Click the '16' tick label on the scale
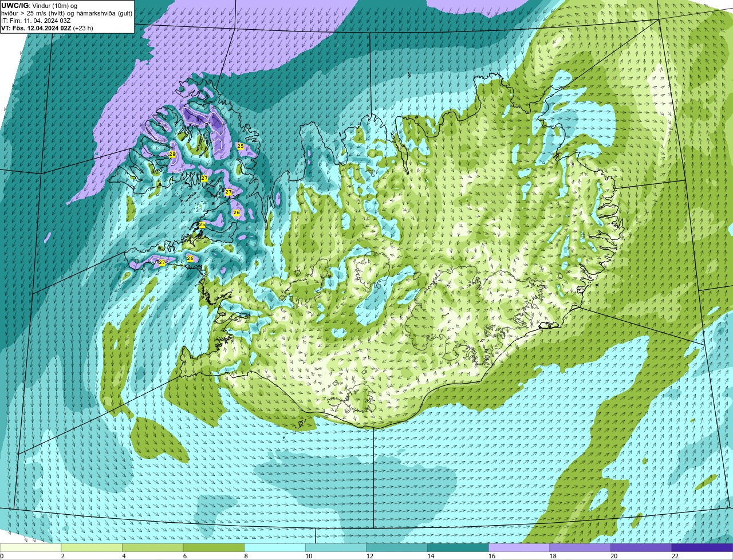The height and width of the screenshot is (560, 733). click(x=492, y=556)
